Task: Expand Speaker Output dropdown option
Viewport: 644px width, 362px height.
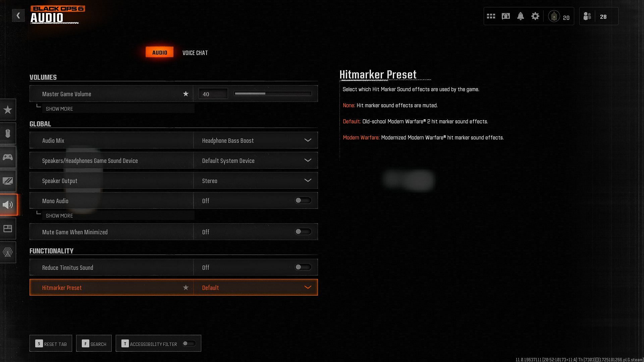Action: point(308,180)
